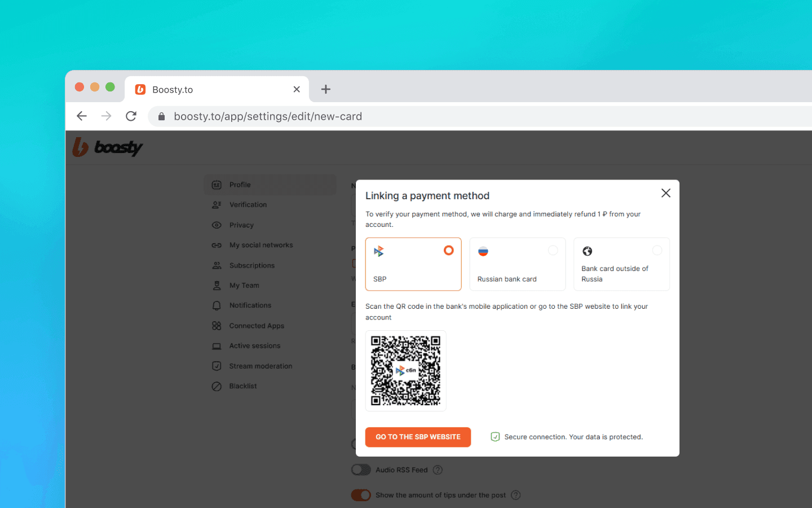Select the Russian bank card radio

[x=553, y=250]
